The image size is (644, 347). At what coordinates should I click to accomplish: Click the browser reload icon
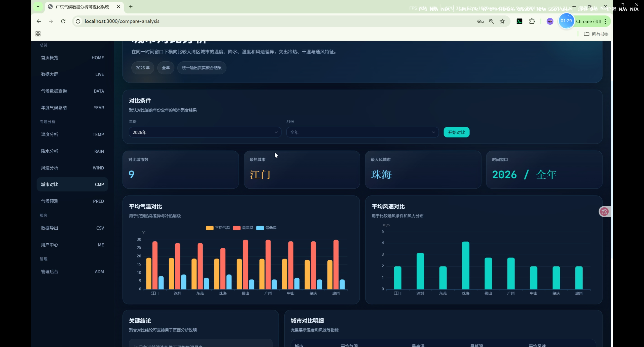63,21
